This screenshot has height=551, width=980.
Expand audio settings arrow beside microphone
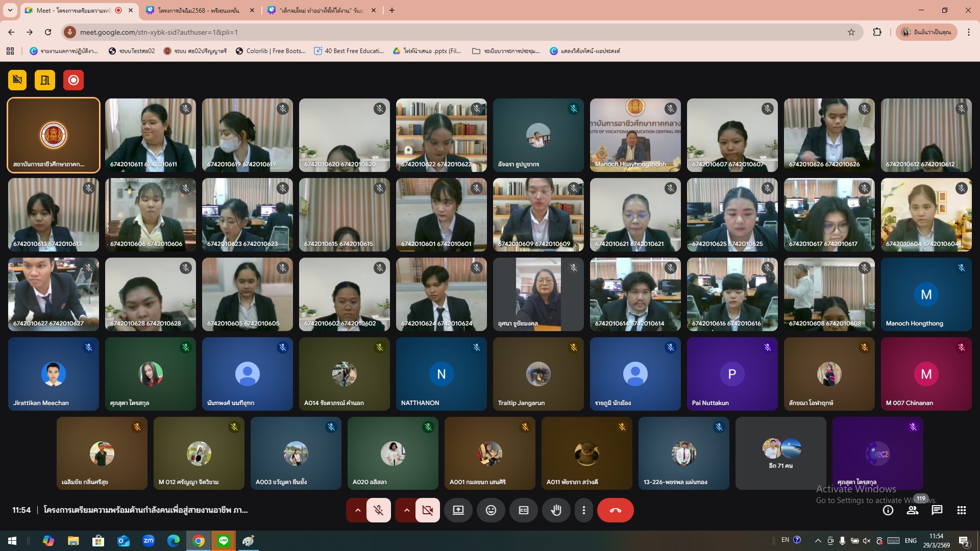click(358, 510)
